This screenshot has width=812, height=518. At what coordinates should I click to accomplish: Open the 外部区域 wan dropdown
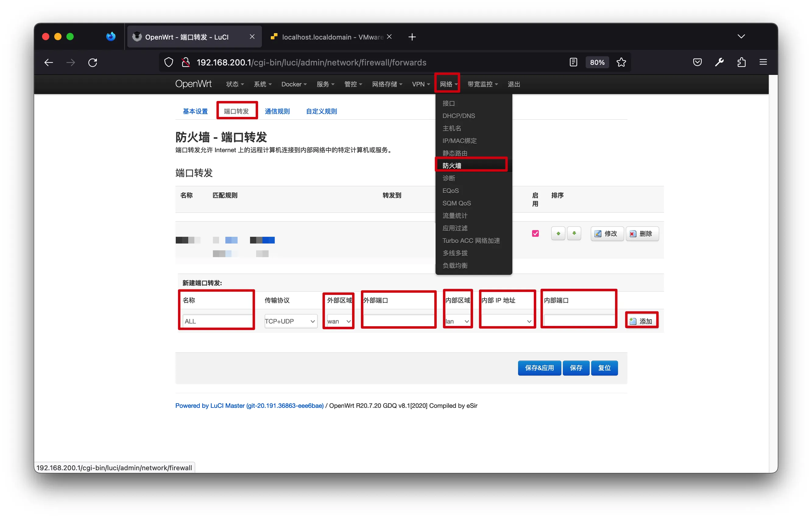pos(340,321)
